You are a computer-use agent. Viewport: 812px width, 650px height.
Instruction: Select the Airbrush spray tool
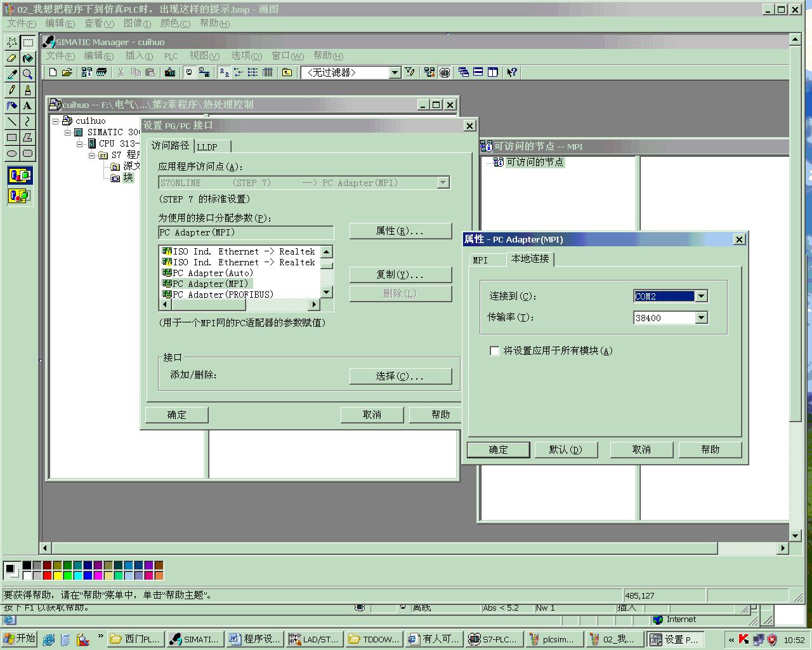pyautogui.click(x=11, y=106)
